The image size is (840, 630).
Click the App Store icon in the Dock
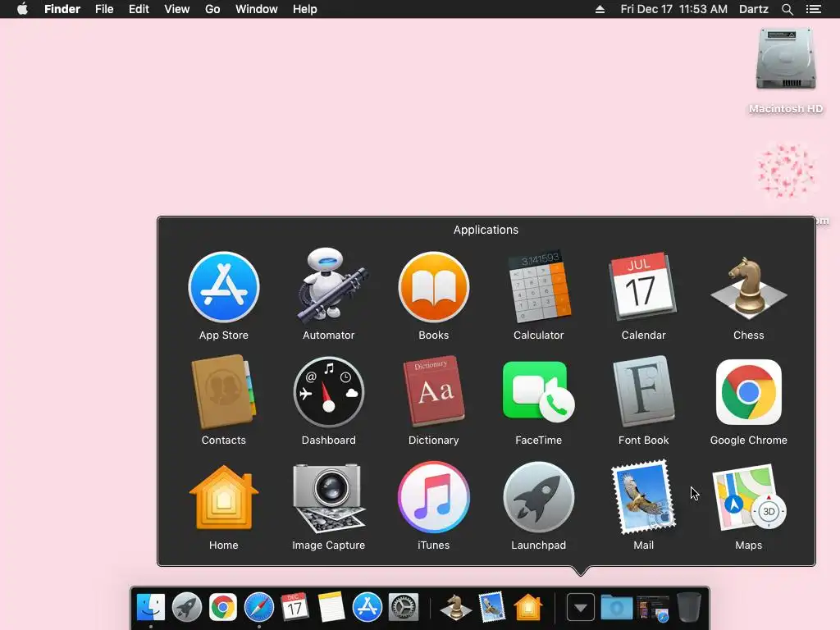[x=367, y=608]
